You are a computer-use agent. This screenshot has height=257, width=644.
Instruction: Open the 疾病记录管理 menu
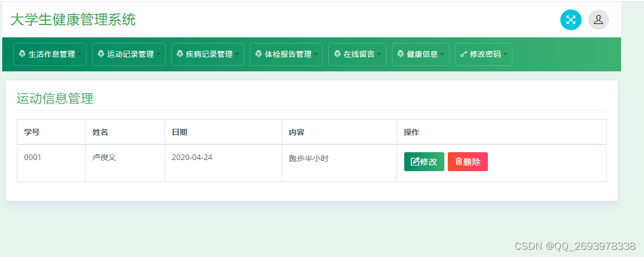point(207,54)
